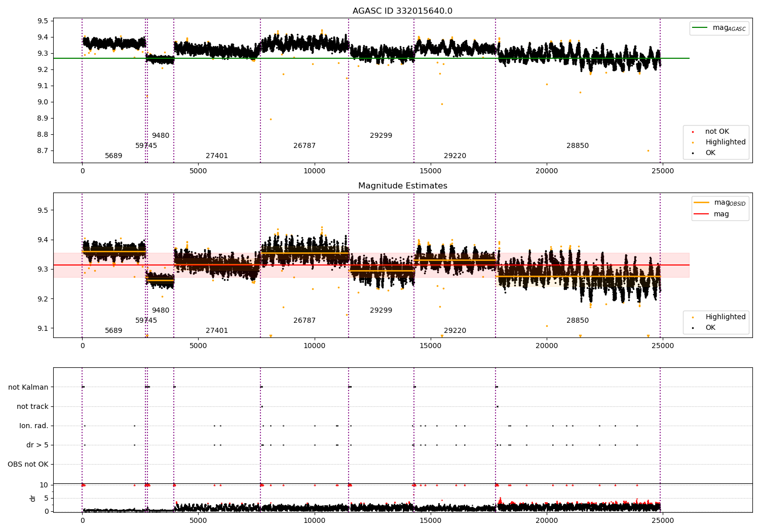Click OBSID label 5689 in Magnitude Estimates plot

coord(113,331)
